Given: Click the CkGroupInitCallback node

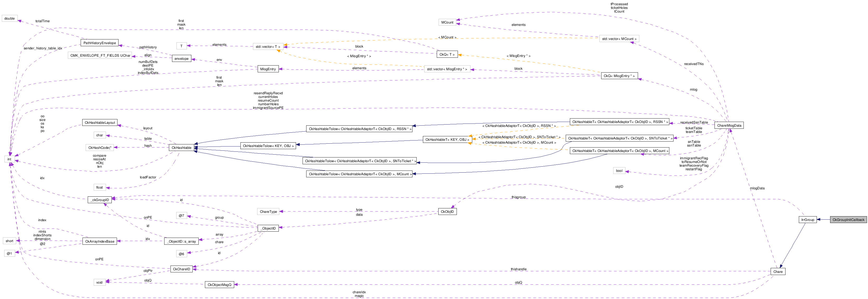Looking at the screenshot, I should 848,220.
